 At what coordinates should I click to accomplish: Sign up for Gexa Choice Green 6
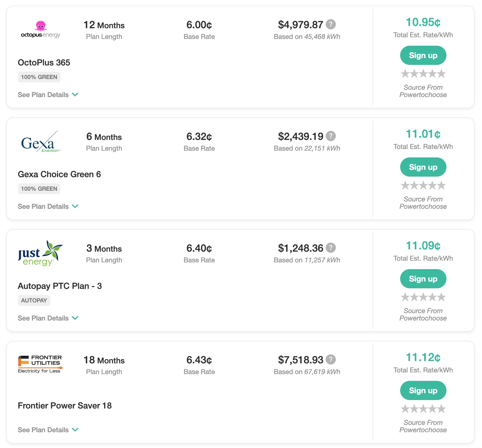coord(423,167)
